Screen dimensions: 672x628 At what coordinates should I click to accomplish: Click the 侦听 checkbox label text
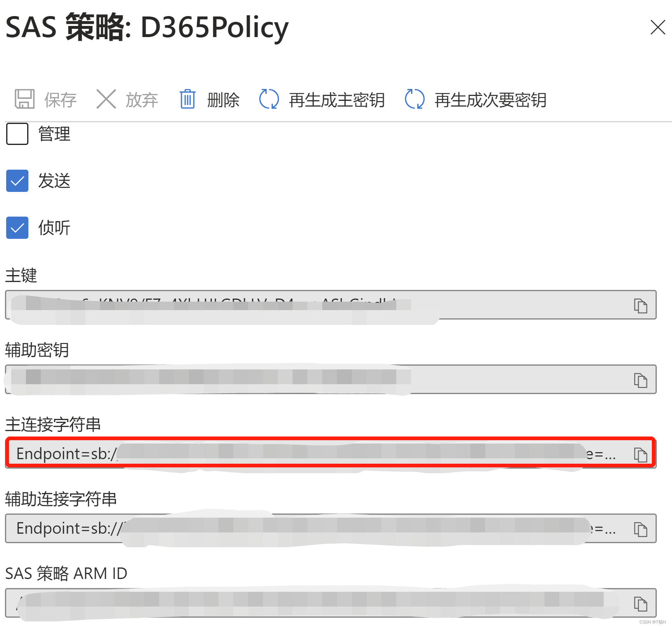(x=54, y=228)
